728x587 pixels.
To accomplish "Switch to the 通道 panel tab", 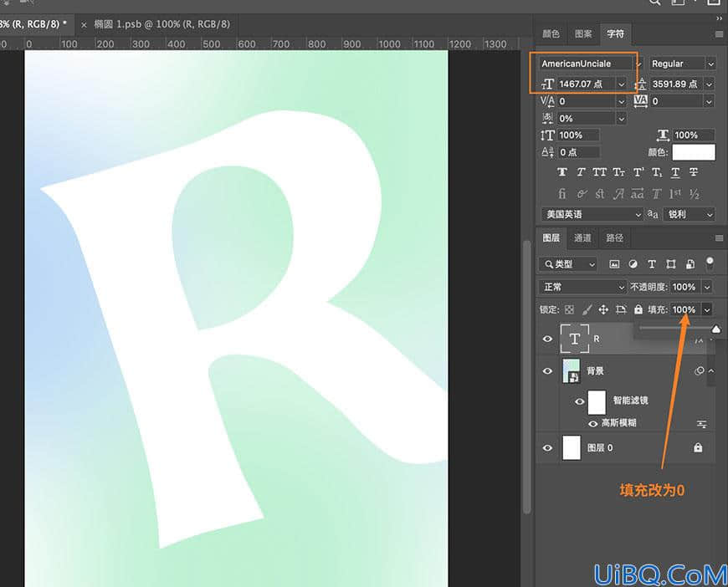I will (x=582, y=238).
